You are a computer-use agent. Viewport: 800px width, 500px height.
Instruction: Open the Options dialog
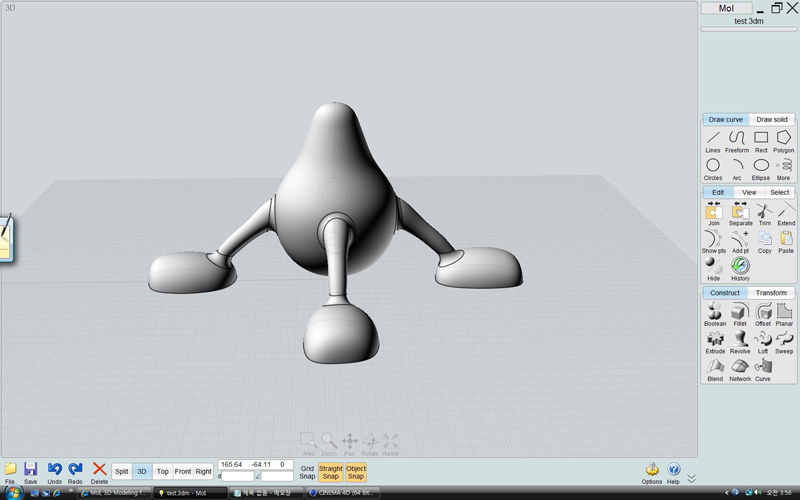point(652,473)
